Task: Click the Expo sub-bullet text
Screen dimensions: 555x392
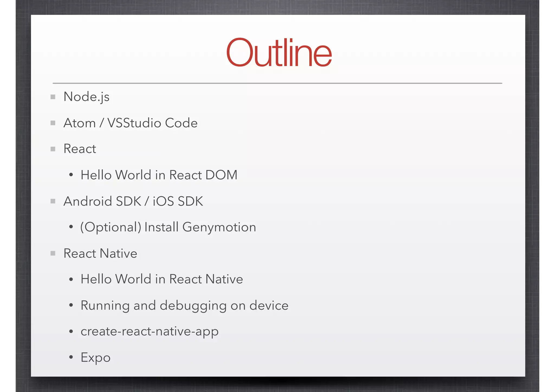Action: pyautogui.click(x=95, y=358)
